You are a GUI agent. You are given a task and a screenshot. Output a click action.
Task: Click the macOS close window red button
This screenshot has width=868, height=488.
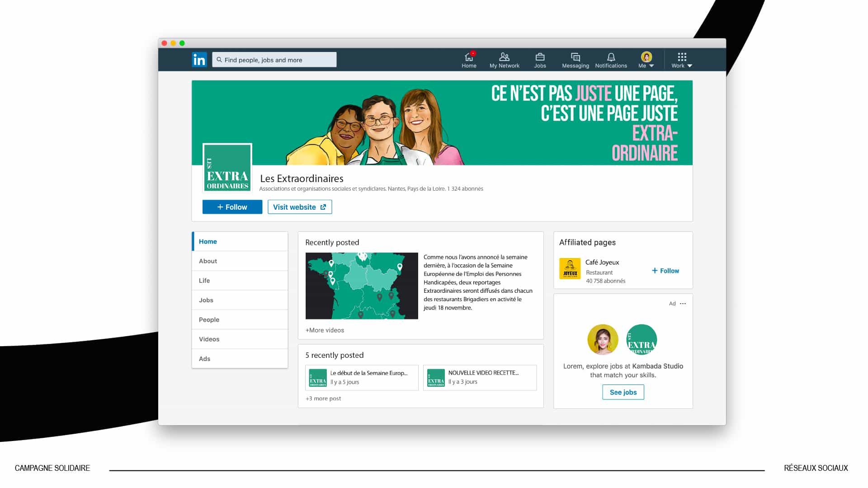point(165,43)
